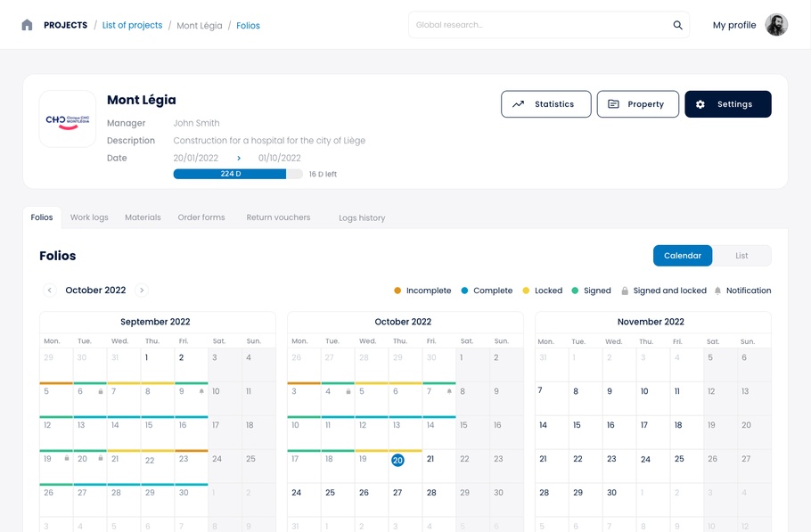
Task: Go to previous month arrow
Action: [50, 291]
